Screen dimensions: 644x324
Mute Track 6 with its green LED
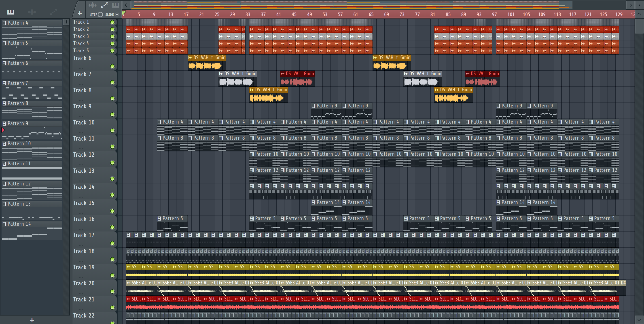[x=112, y=66]
